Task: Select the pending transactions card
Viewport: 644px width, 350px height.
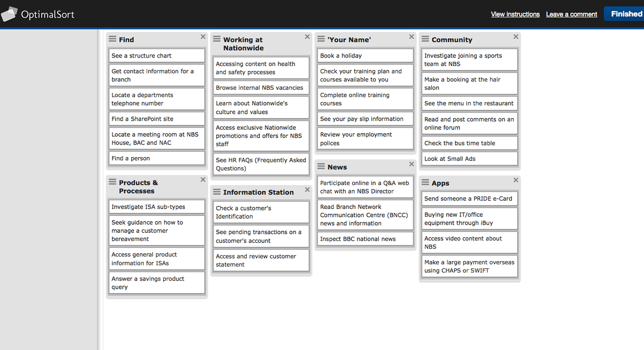Action: pos(261,236)
